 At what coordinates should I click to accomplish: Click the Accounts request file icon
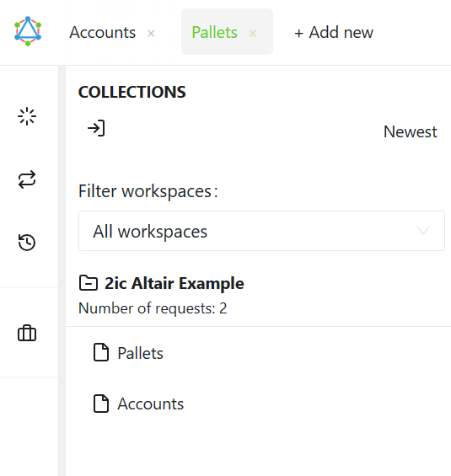[x=101, y=404]
